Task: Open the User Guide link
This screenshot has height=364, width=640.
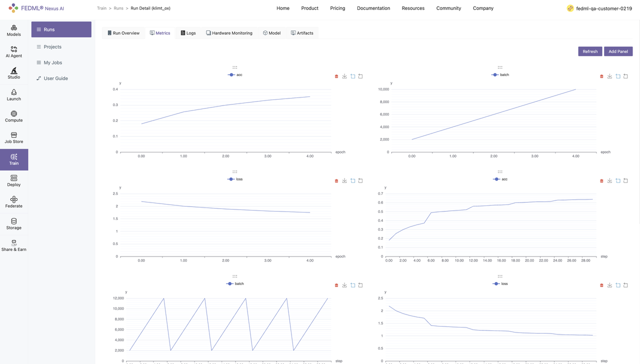Action: click(x=61, y=78)
